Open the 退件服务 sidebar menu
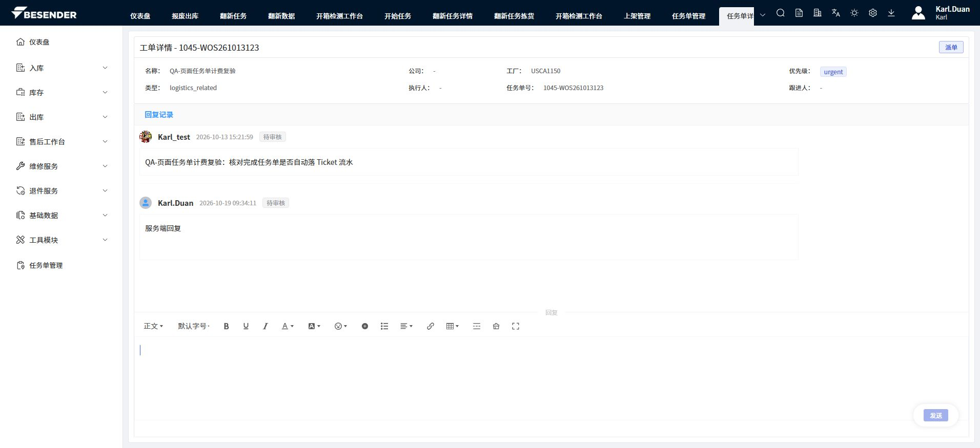Image resolution: width=980 pixels, height=448 pixels. click(x=62, y=190)
